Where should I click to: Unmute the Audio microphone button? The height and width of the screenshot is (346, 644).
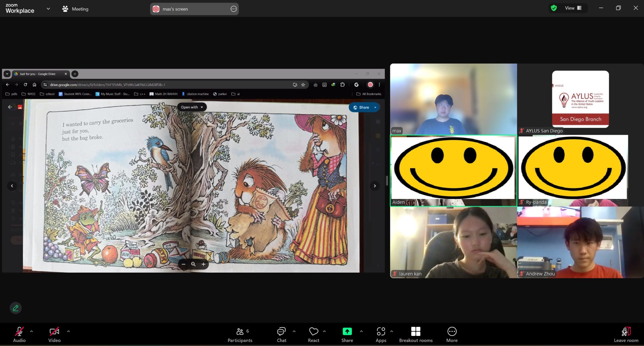point(19,334)
